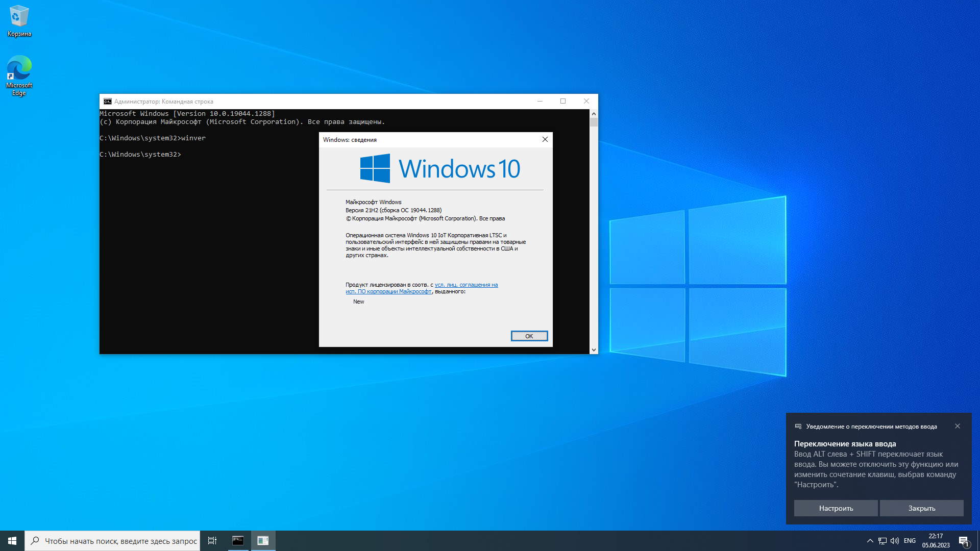Click Настроить in the input notification
The image size is (980, 551).
point(836,508)
